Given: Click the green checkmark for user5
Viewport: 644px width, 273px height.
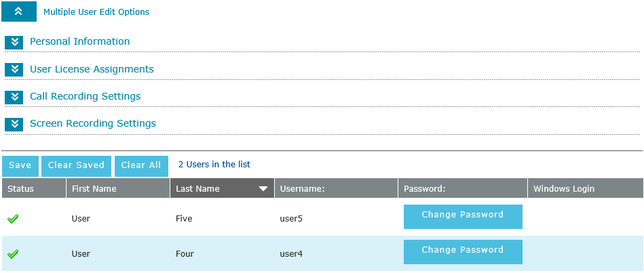Looking at the screenshot, I should [x=13, y=219].
